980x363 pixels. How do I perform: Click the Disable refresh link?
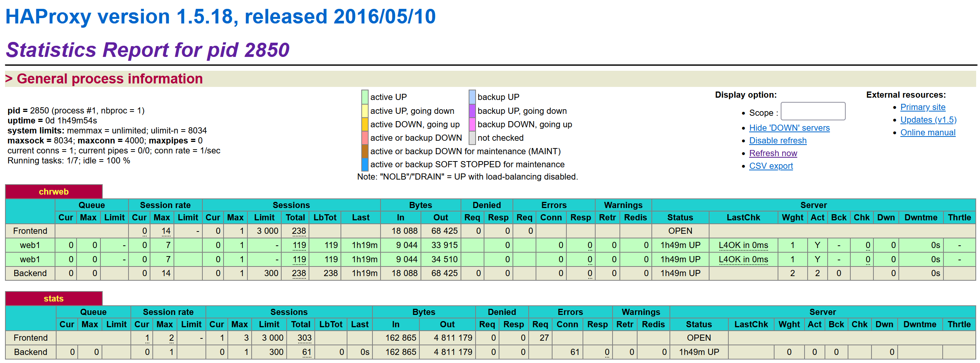click(x=778, y=141)
